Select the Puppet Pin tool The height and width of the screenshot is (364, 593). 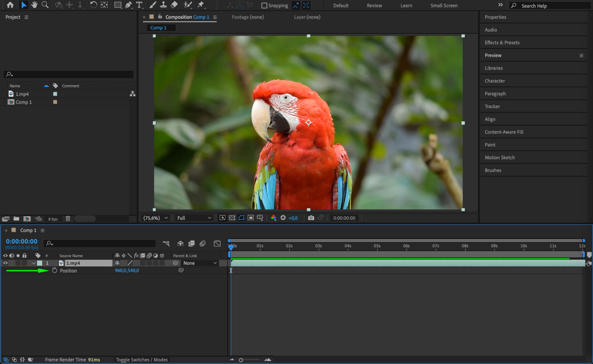coord(201,5)
